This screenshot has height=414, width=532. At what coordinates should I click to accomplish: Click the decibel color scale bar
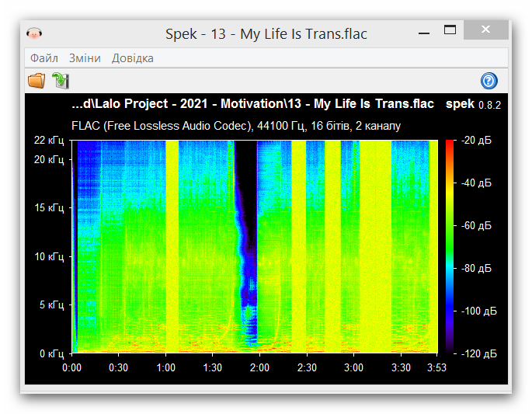[x=450, y=246]
